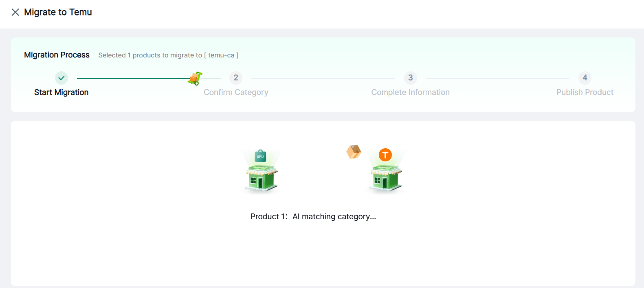This screenshot has width=644, height=288.
Task: Open the Complete Information step label
Action: pos(410,92)
